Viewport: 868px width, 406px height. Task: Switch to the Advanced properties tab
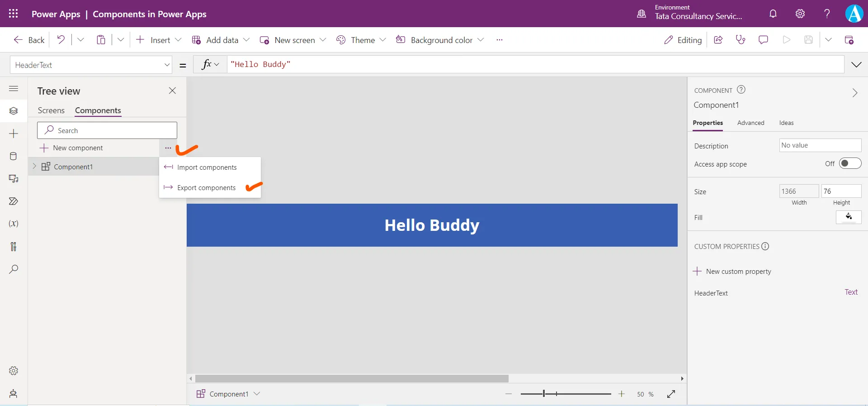[x=750, y=123]
